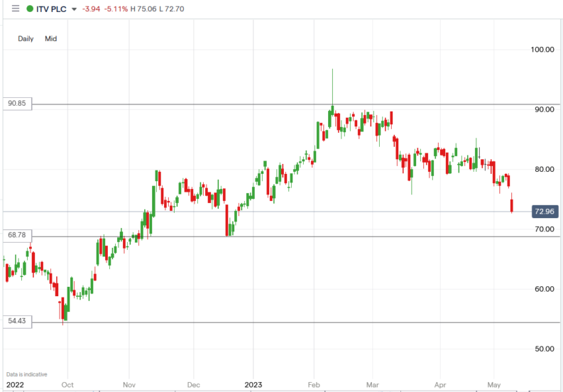Click the current price tag 72.96

545,212
